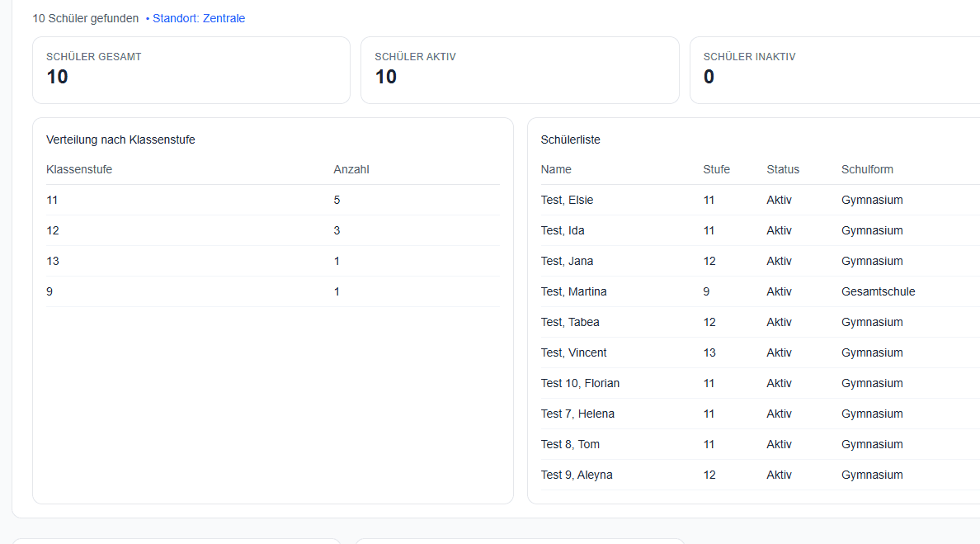Click Stufe 13 in Vincent's row

point(709,353)
